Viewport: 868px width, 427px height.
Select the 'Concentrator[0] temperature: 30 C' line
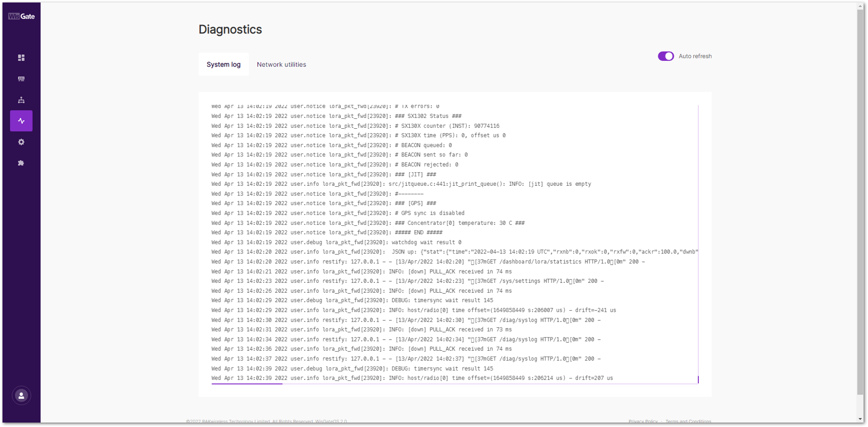[x=368, y=223]
